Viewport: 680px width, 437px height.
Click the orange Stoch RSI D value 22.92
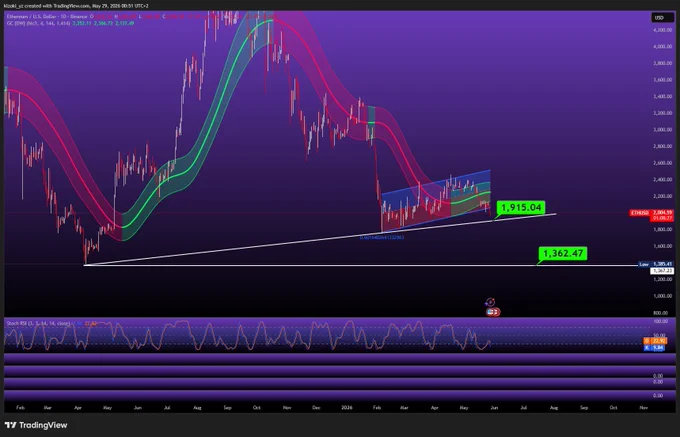(653, 341)
